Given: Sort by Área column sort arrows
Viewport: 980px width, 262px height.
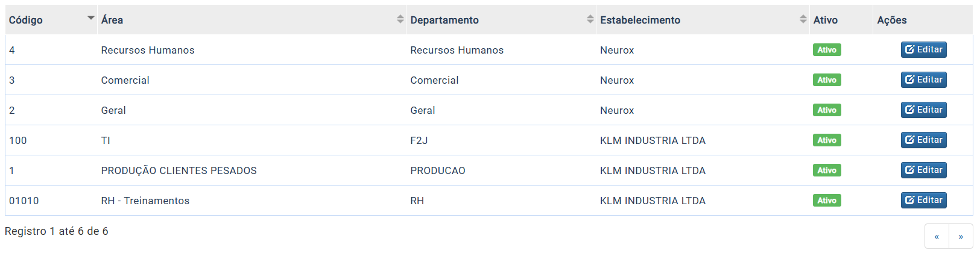Looking at the screenshot, I should tap(400, 19).
